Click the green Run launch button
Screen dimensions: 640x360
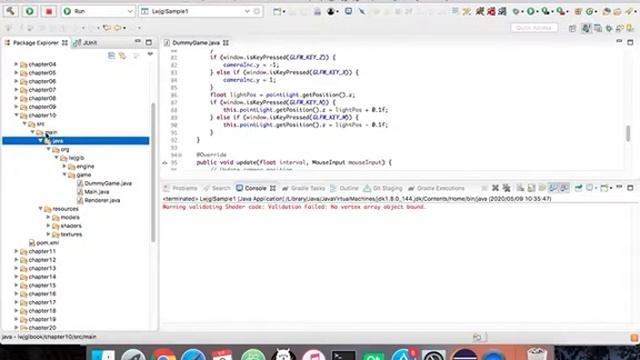point(29,11)
